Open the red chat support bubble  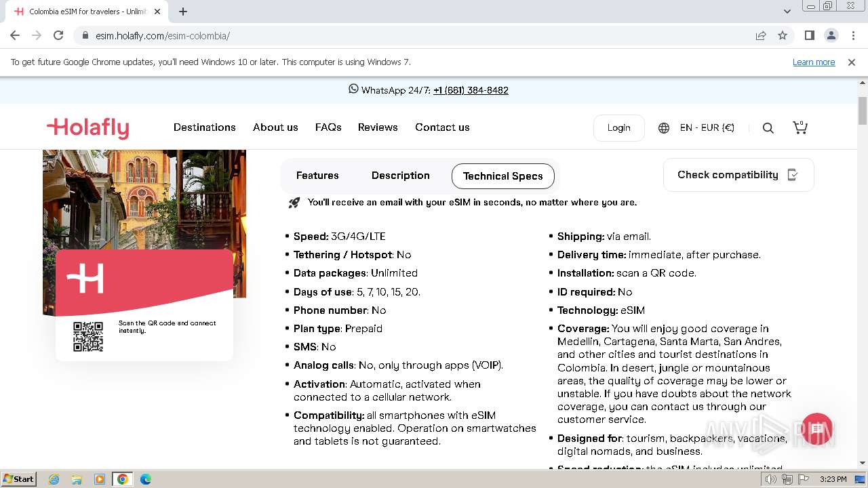coord(816,429)
